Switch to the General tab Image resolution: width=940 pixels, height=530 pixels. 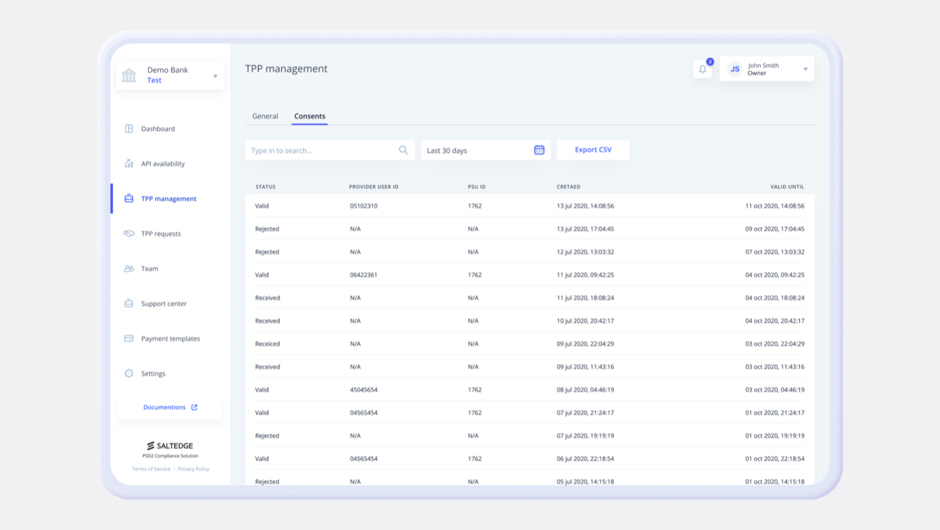265,116
